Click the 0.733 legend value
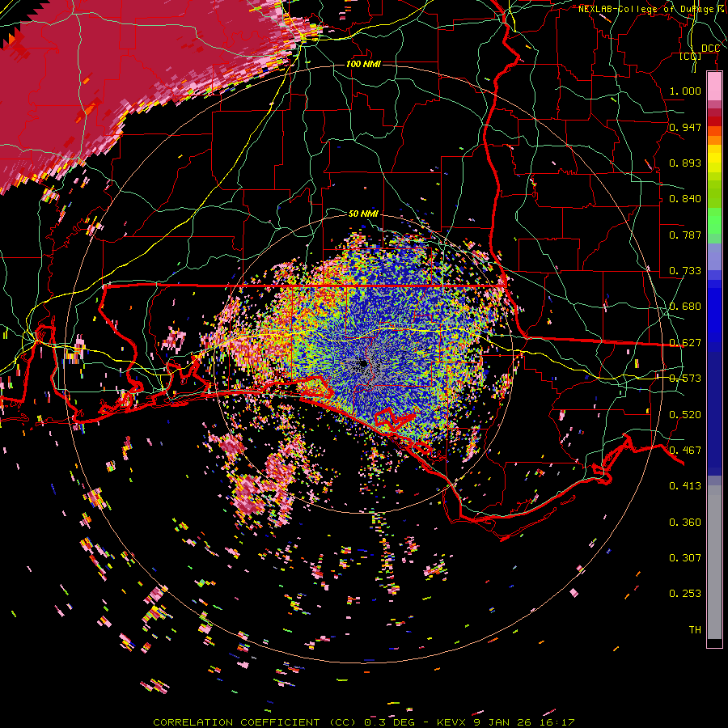This screenshot has width=728, height=728. coord(685,271)
